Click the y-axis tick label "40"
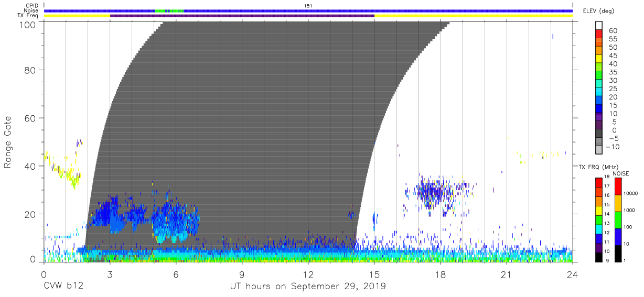The width and height of the screenshot is (644, 297). (x=30, y=166)
